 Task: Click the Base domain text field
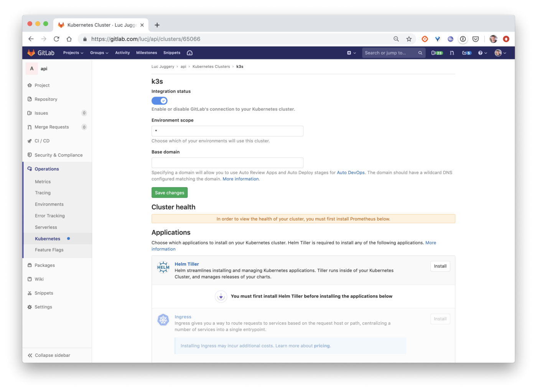pos(227,163)
